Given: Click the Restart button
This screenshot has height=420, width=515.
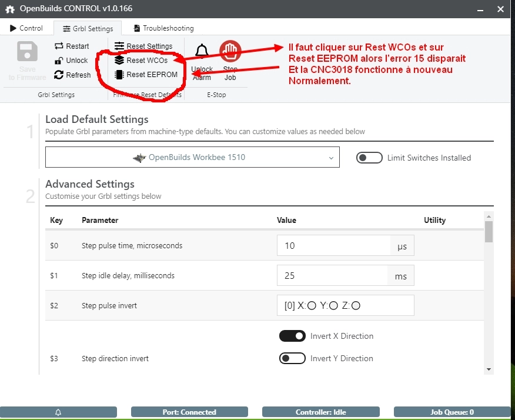Looking at the screenshot, I should (x=72, y=46).
